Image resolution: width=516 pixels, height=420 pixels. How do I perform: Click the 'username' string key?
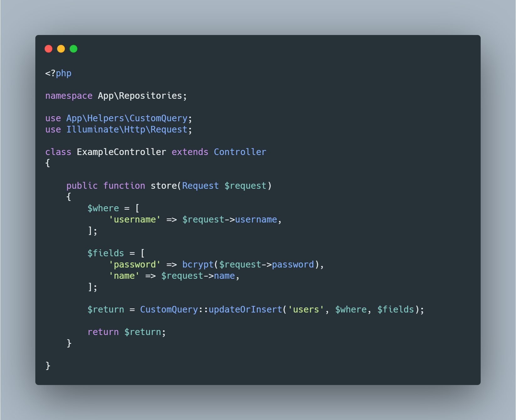pos(134,219)
